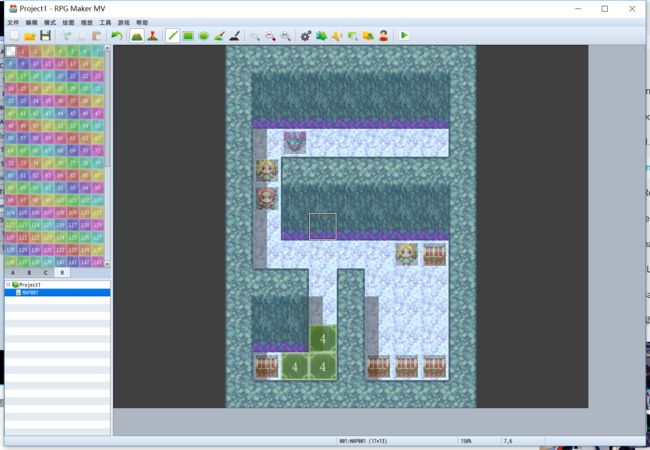Click treasure chest next to the region 4 tiles
Image resolution: width=650 pixels, height=450 pixels.
pyautogui.click(x=267, y=366)
